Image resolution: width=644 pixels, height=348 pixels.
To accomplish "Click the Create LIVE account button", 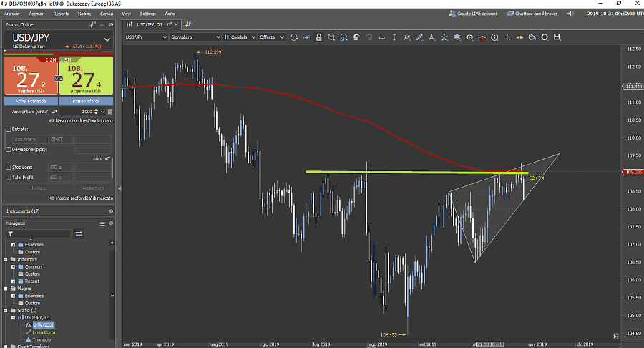I will point(472,14).
